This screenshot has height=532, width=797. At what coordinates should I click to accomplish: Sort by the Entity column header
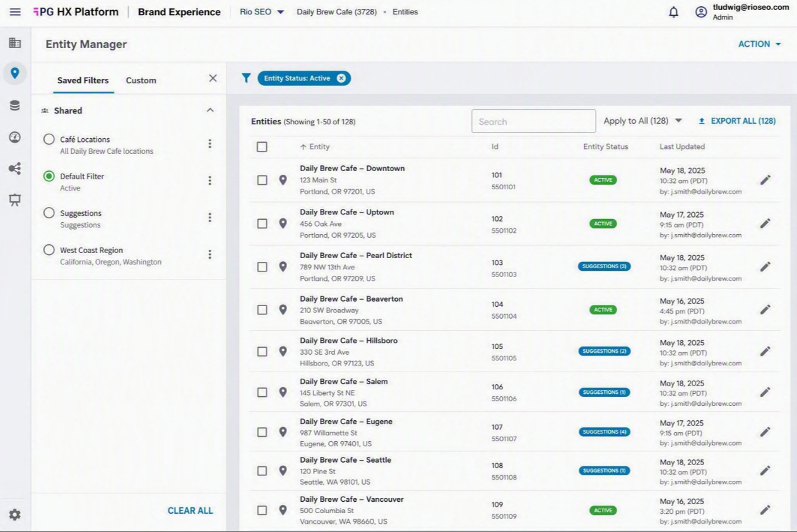point(315,147)
